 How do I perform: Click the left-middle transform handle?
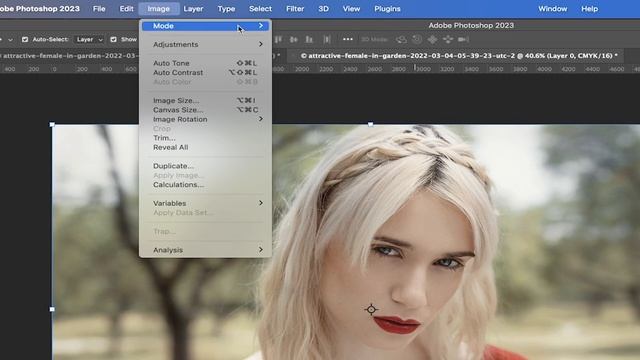[x=52, y=309]
